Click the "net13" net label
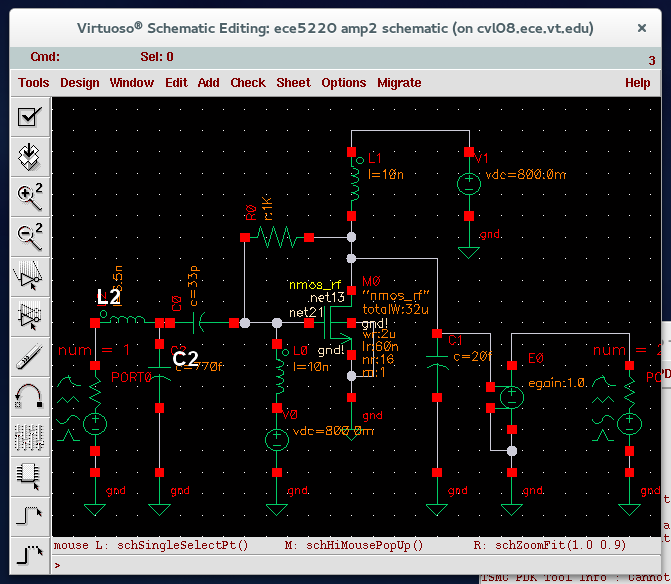The height and width of the screenshot is (584, 671). tap(326, 297)
